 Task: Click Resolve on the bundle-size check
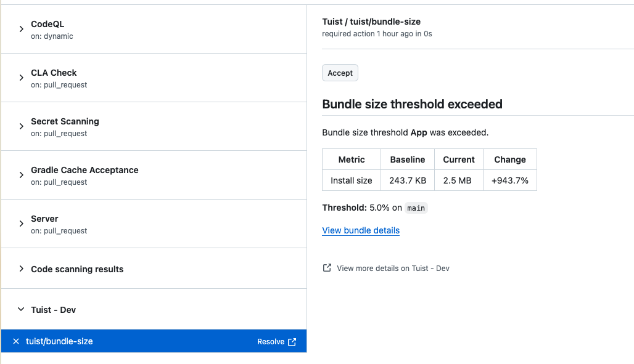[272, 341]
